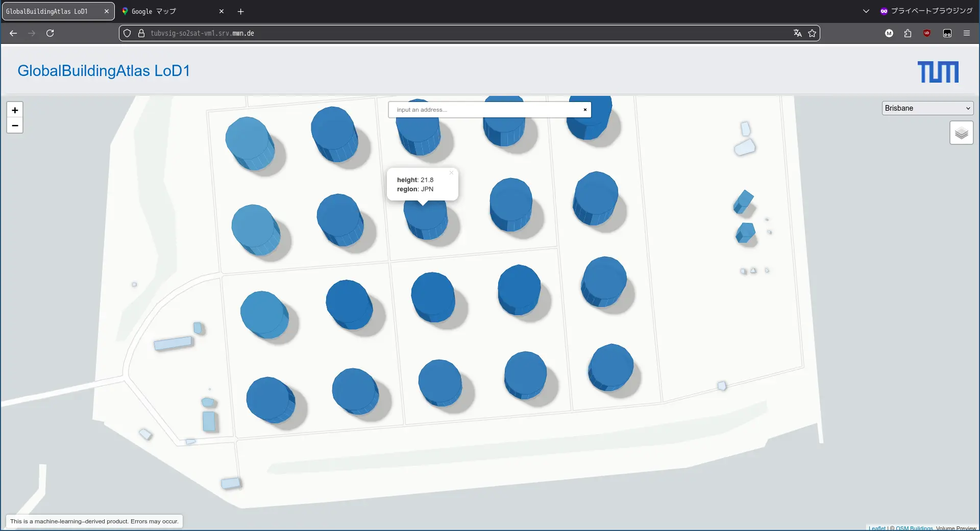Open the list all tabs chevron
The height and width of the screenshot is (531, 980).
click(x=866, y=11)
